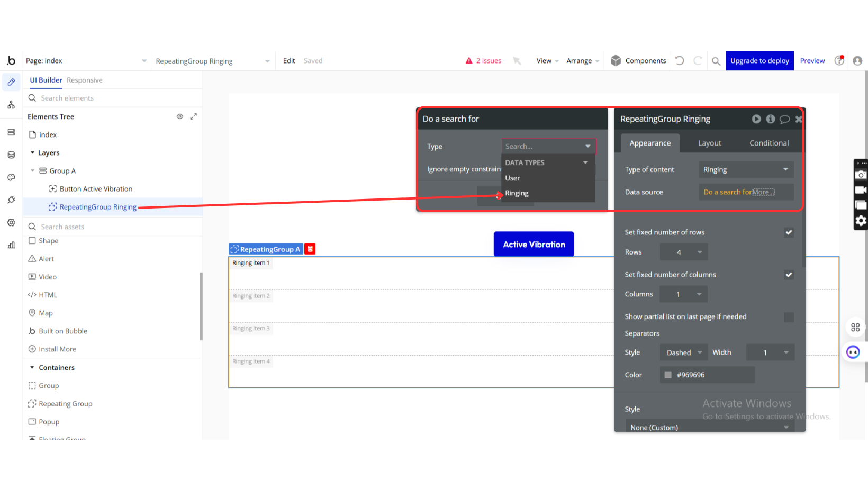Toggle Elements Tree eye visibility icon

180,116
